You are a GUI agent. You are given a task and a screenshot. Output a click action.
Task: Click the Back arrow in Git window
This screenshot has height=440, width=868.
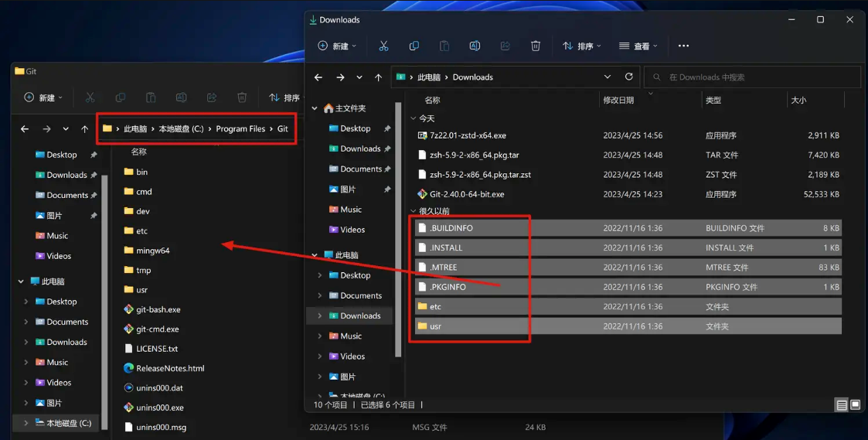[25, 129]
